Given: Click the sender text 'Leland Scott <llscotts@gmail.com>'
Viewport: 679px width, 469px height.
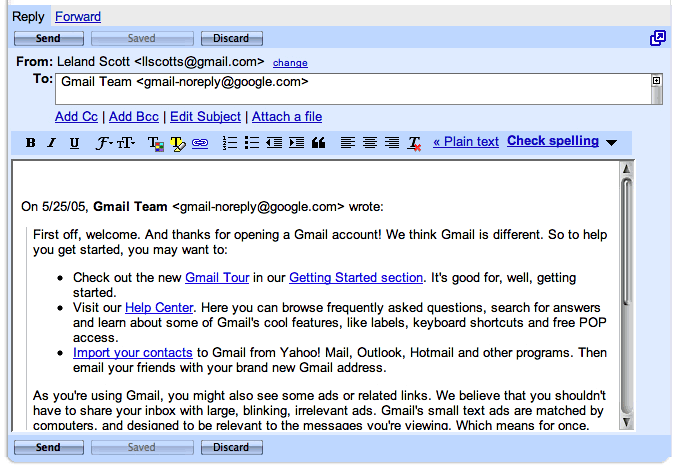Looking at the screenshot, I should [160, 62].
